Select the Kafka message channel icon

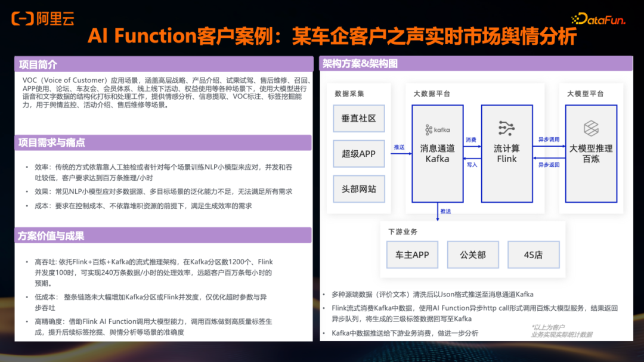coord(437,128)
